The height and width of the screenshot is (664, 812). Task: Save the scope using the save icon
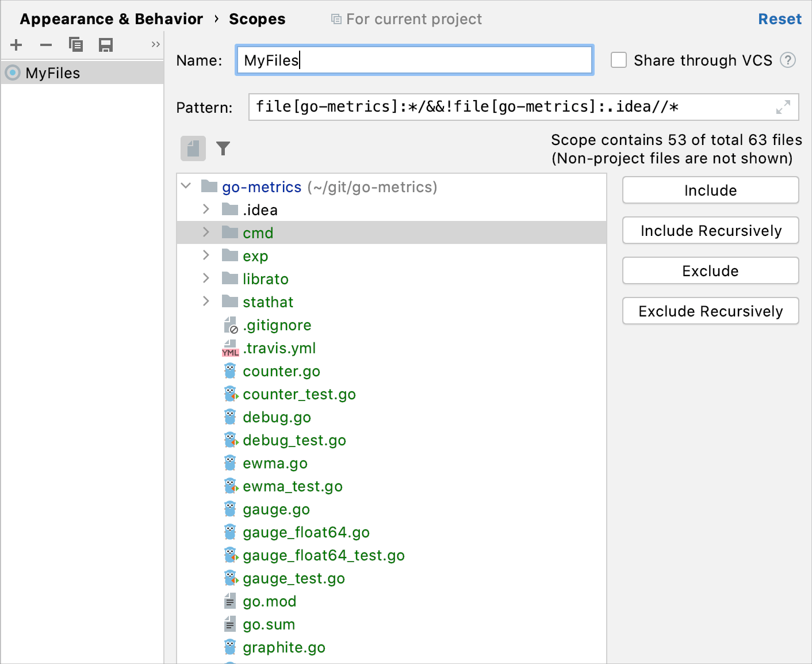(106, 44)
